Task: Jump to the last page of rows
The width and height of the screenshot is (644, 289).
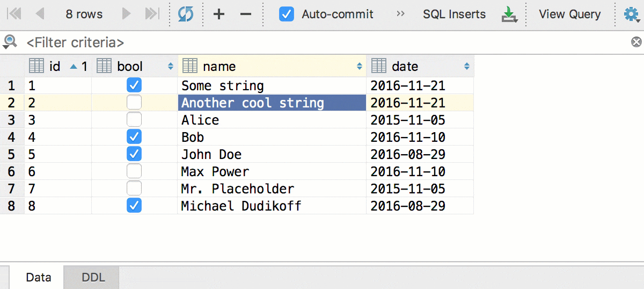Action: click(152, 14)
